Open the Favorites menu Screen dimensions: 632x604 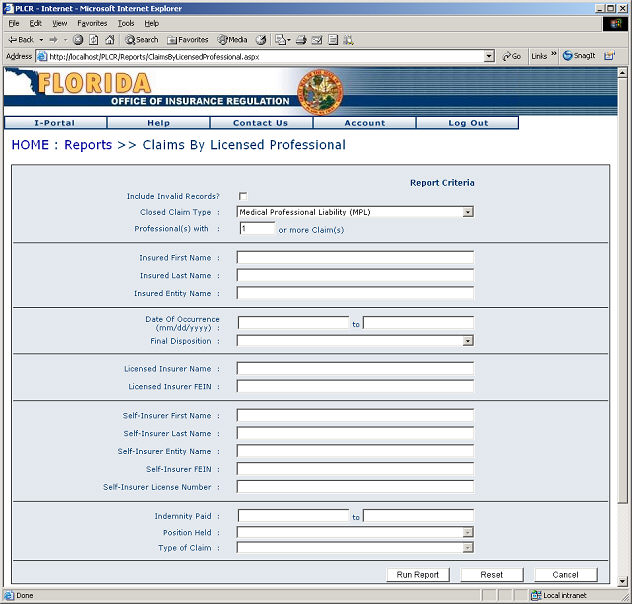(x=92, y=23)
